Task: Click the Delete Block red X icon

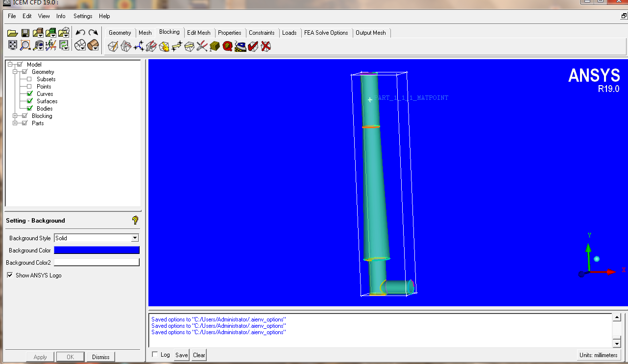Action: click(266, 46)
